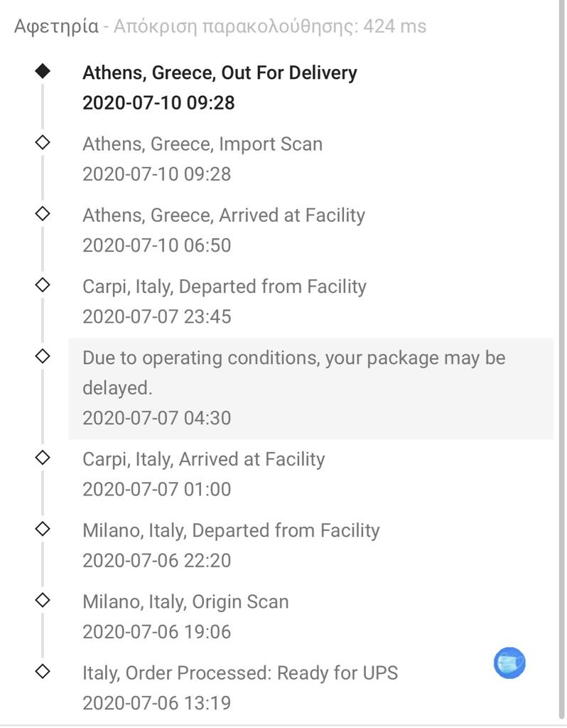Screen dimensions: 567x728
Task: Click the diamond marker beside Import Scan
Action: coord(43,142)
